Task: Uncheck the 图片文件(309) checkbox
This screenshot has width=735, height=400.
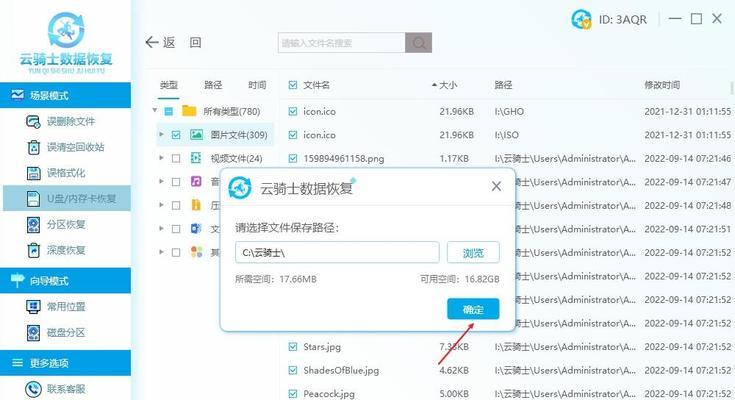Action: point(176,135)
